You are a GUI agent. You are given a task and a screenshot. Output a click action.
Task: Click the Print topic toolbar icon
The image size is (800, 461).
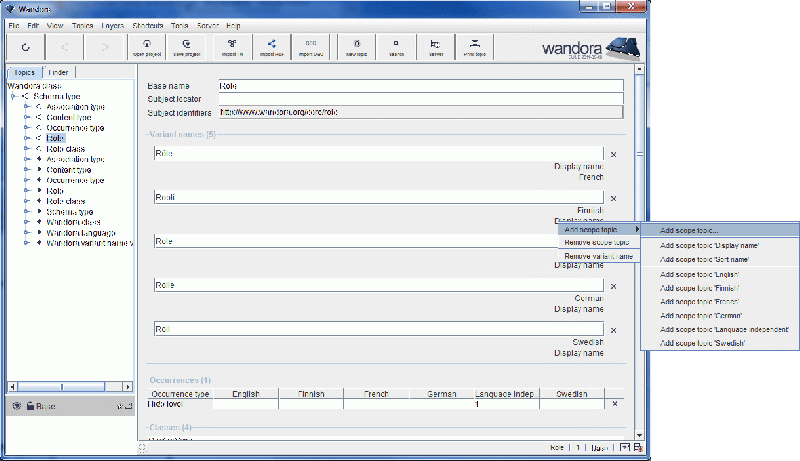475,46
